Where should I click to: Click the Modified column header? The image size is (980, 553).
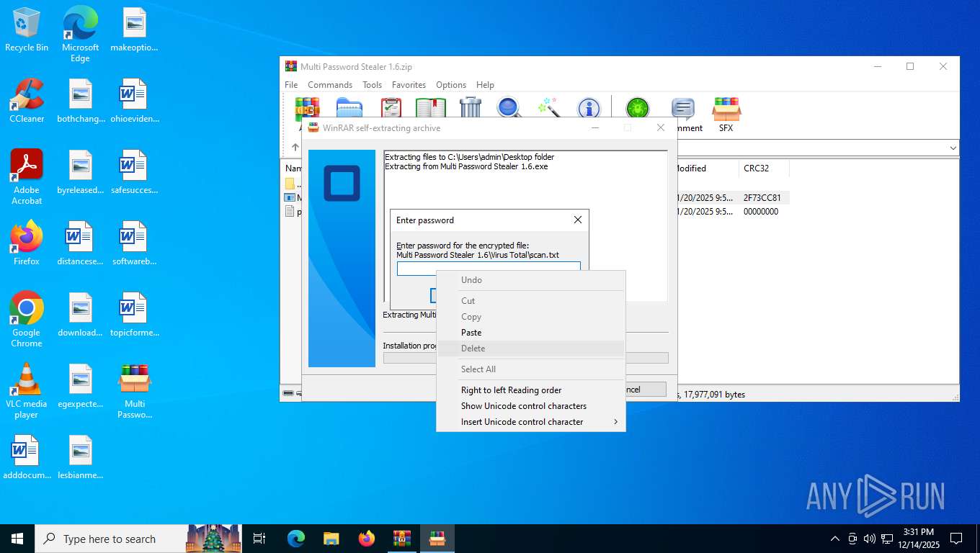[706, 168]
